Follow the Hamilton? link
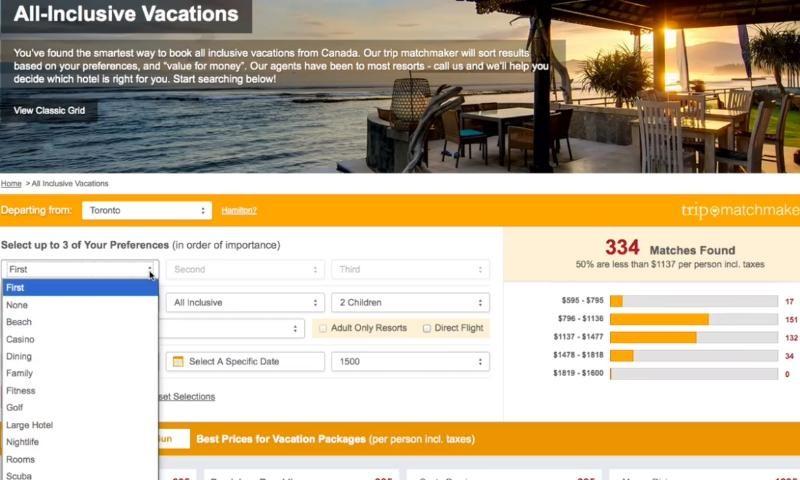 pyautogui.click(x=239, y=211)
